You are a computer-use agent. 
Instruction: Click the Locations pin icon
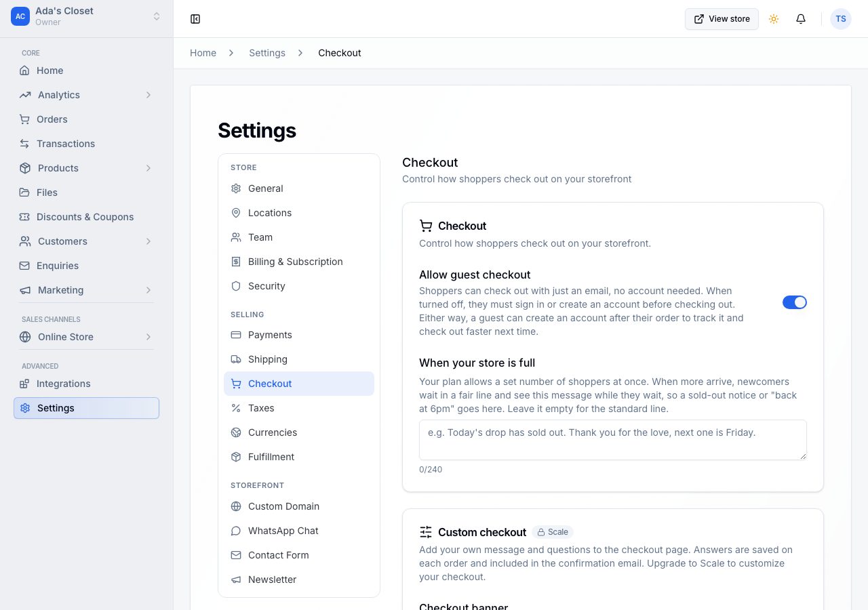tap(236, 213)
